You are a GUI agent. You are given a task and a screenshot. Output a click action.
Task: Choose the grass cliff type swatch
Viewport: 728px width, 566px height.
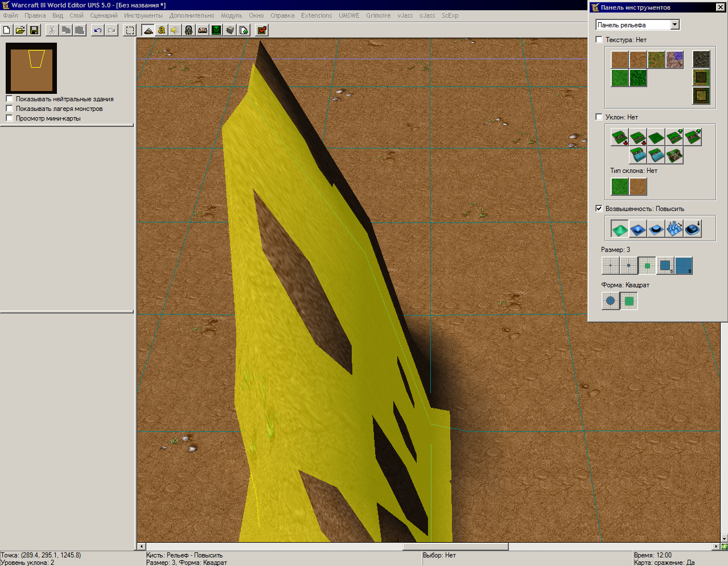coord(619,187)
